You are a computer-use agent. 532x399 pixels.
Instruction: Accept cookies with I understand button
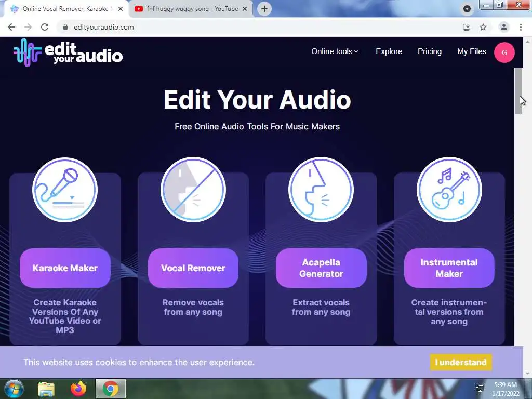pyautogui.click(x=461, y=362)
